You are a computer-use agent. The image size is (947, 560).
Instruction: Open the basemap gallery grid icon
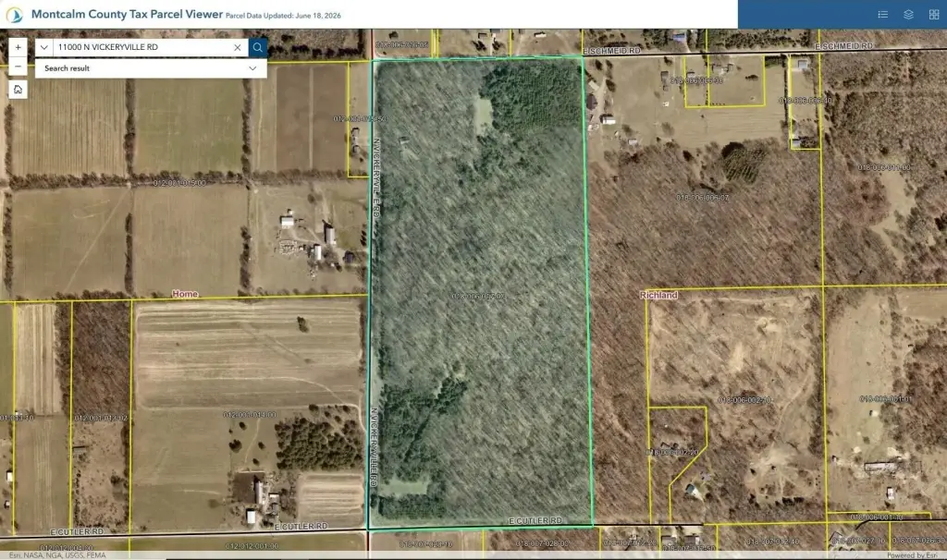pyautogui.click(x=934, y=15)
